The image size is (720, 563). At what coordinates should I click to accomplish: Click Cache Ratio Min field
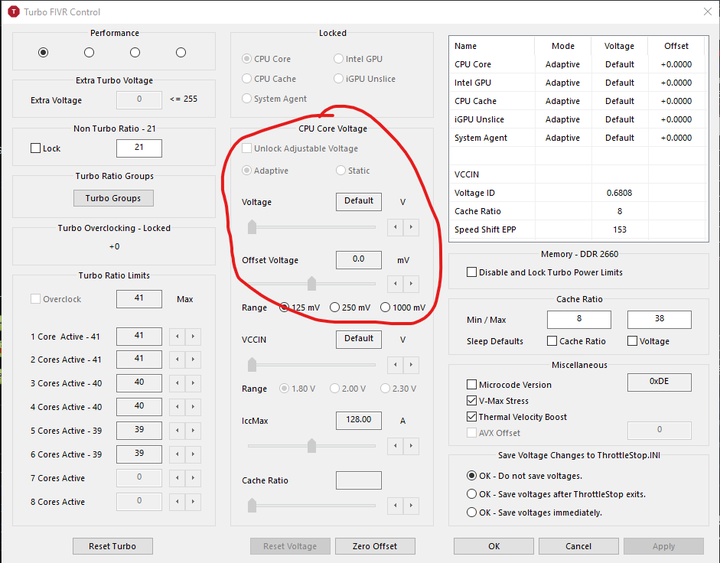579,319
